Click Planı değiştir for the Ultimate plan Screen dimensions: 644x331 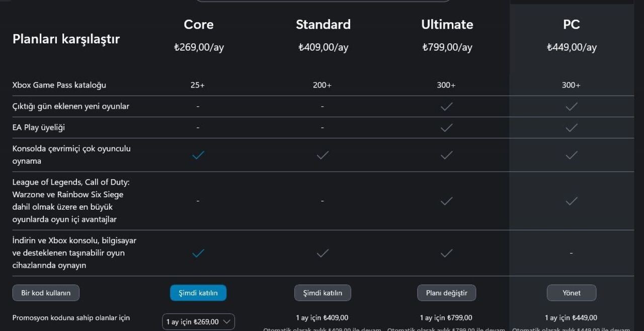(x=446, y=293)
